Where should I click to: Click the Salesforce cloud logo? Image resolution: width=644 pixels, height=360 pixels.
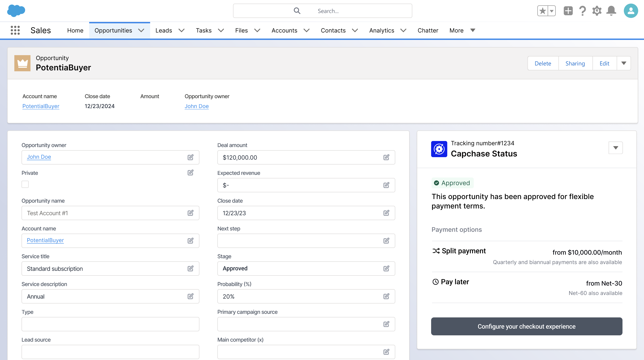coord(16,11)
